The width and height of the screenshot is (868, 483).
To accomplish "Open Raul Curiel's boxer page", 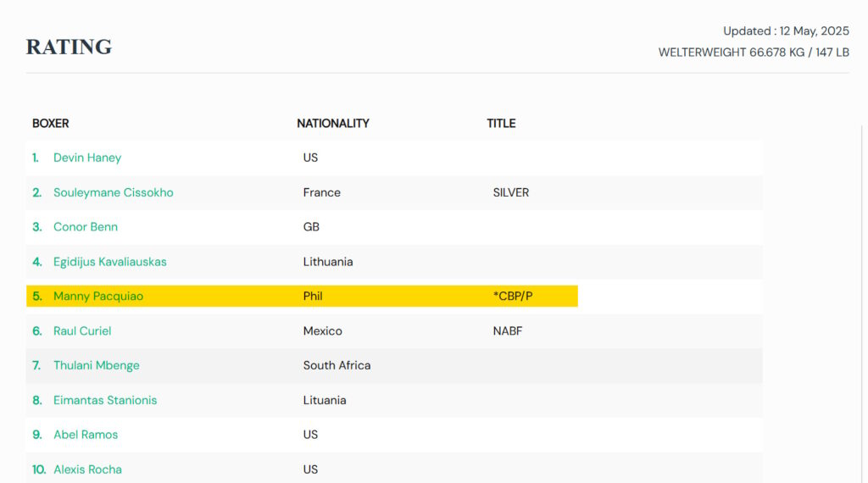I will (x=82, y=331).
